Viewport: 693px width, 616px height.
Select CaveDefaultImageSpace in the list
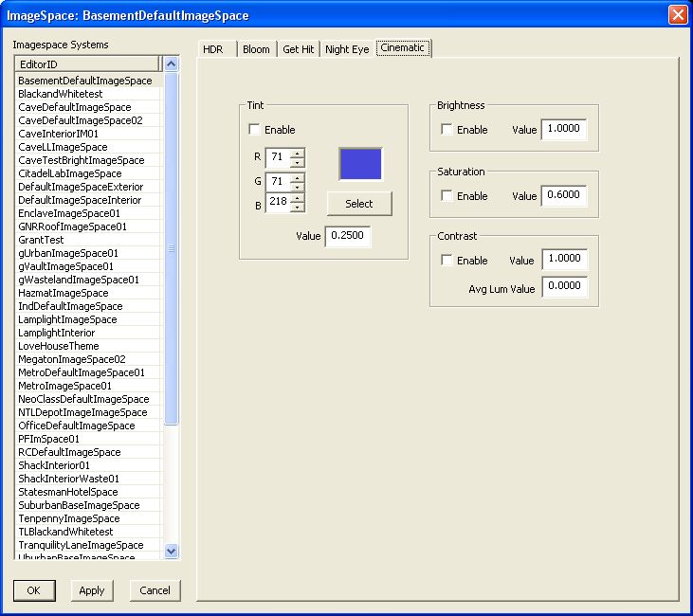tap(87, 107)
